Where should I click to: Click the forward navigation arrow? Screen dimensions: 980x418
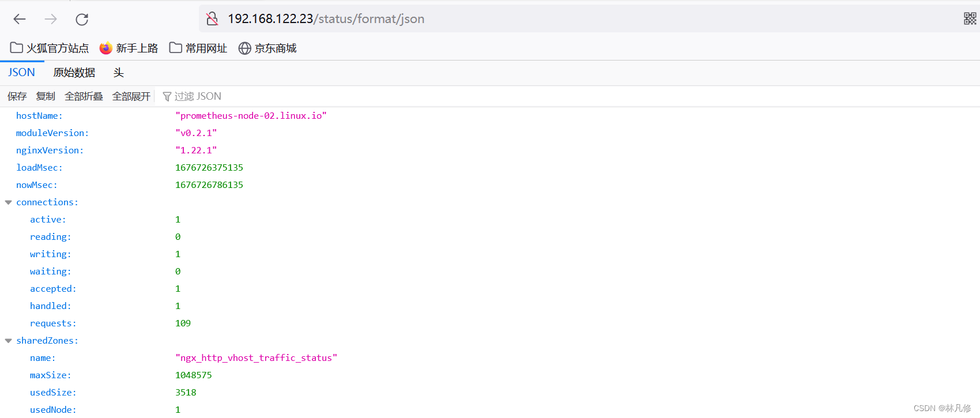[51, 19]
